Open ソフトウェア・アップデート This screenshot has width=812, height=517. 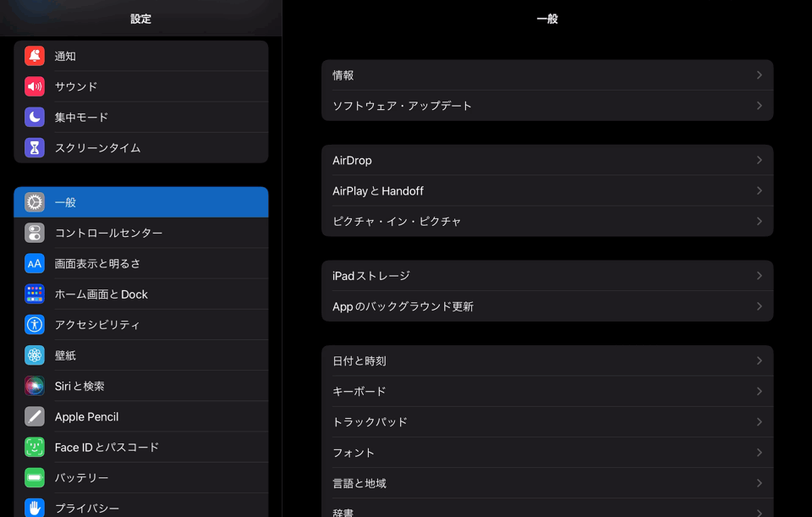coord(547,106)
